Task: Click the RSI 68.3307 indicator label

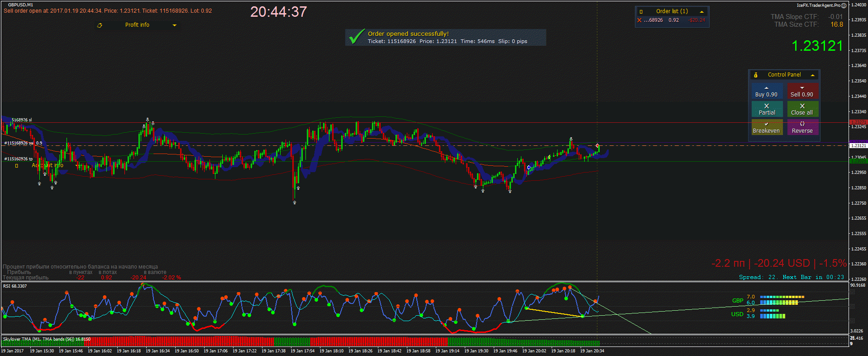Action: [15, 286]
